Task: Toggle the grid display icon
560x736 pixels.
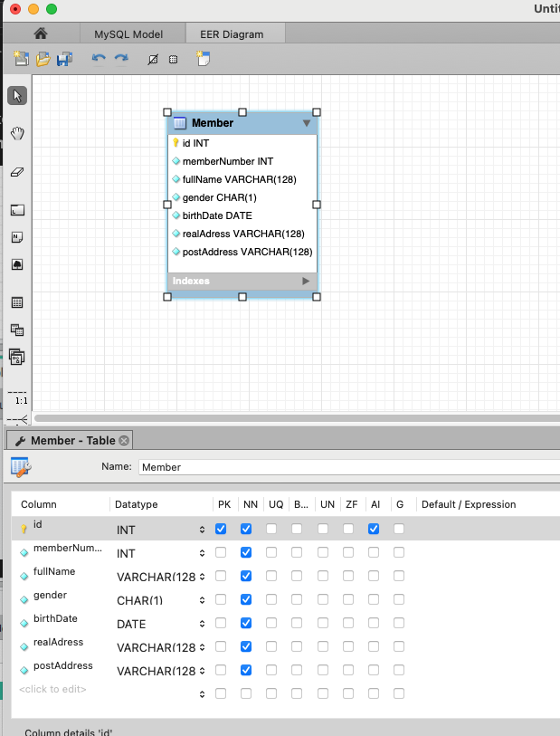Action: point(173,59)
